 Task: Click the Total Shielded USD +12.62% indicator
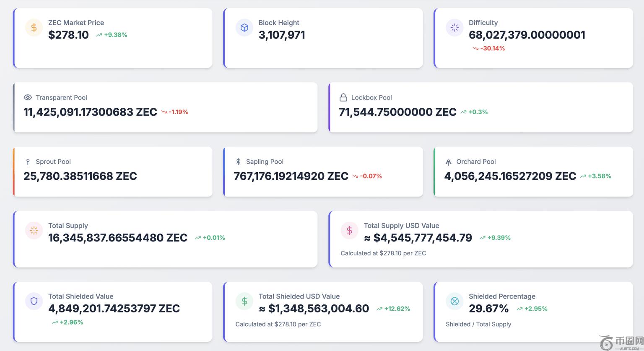[x=393, y=309]
